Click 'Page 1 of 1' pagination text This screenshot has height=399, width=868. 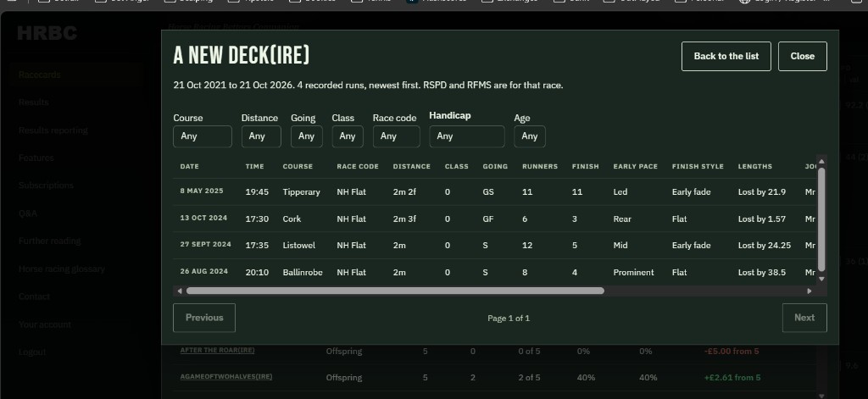pos(509,319)
